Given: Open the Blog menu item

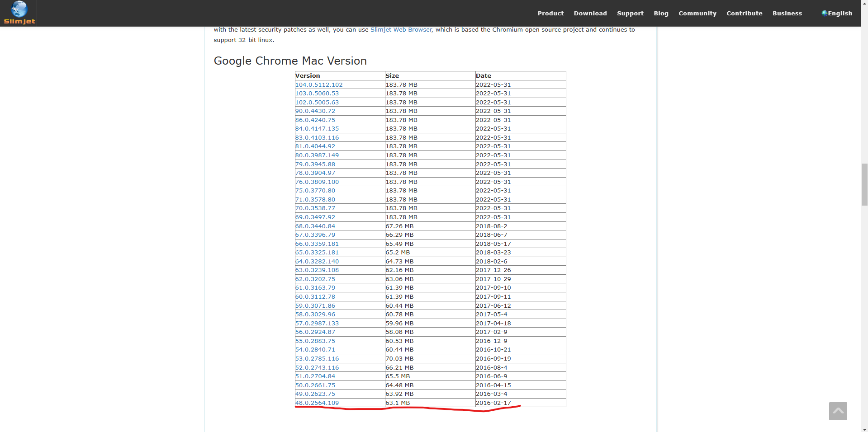Looking at the screenshot, I should tap(661, 14).
